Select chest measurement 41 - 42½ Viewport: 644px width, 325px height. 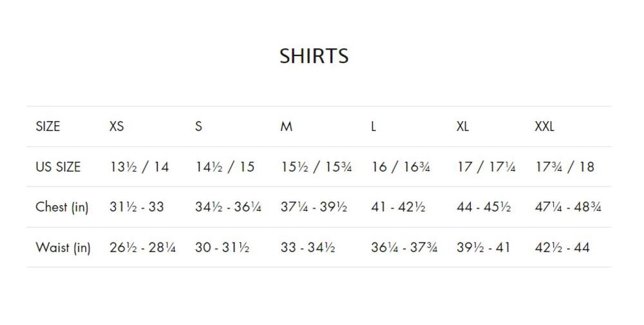click(x=398, y=207)
